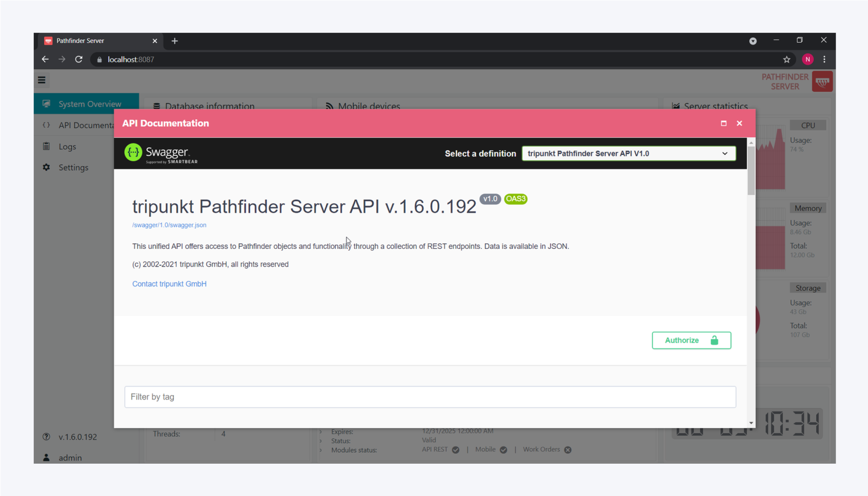Open the Select a definition dropdown
Viewport: 868px width, 496px height.
[x=629, y=153]
